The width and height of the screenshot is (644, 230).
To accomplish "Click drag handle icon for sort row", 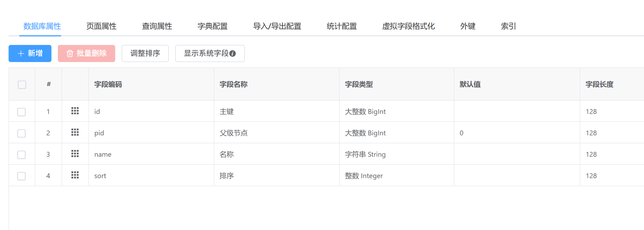I will point(75,175).
